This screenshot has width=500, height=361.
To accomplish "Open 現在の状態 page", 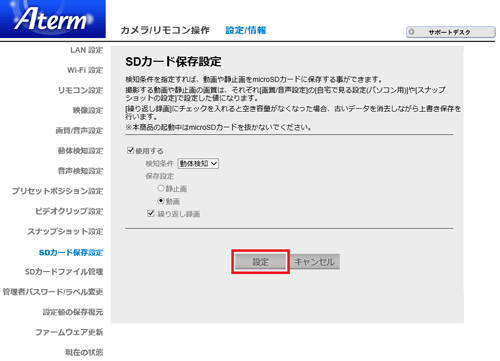I will point(84,352).
